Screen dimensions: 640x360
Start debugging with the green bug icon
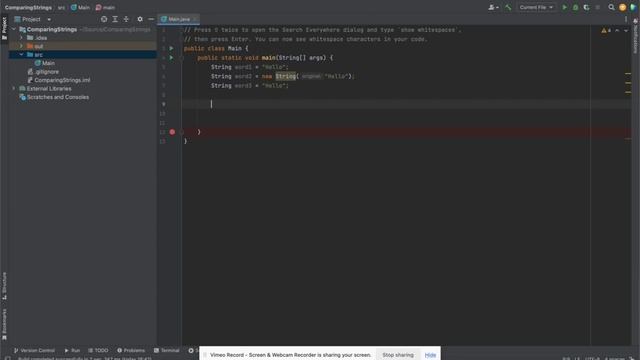pos(576,7)
